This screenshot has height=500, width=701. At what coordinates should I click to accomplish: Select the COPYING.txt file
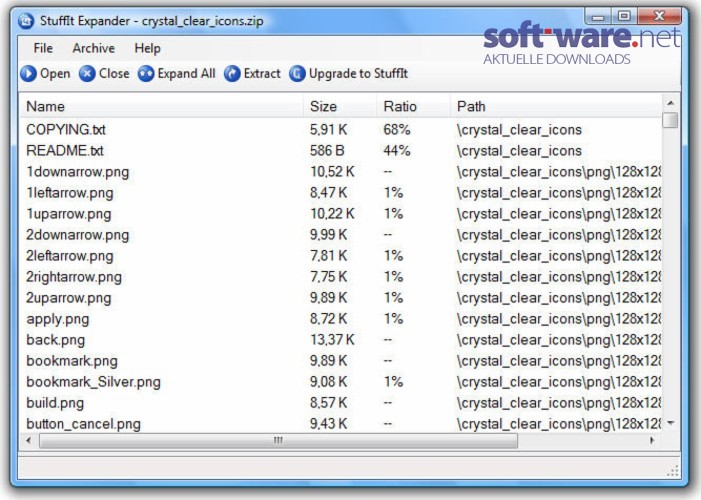66,130
